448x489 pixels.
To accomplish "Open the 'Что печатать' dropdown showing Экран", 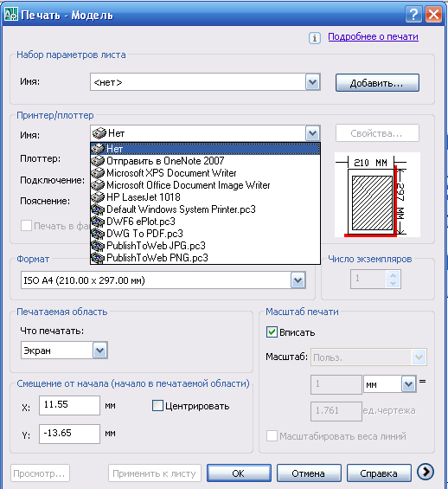I will pyautogui.click(x=64, y=351).
